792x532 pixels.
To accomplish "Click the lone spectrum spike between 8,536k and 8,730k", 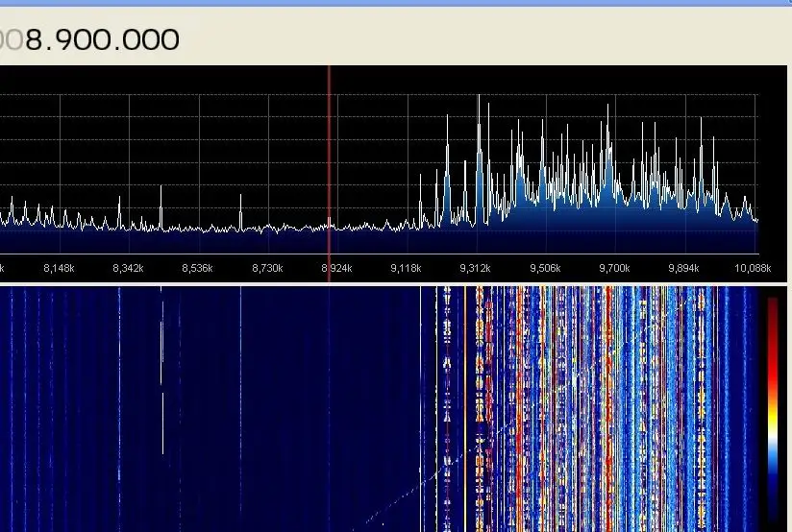I will 240,212.
